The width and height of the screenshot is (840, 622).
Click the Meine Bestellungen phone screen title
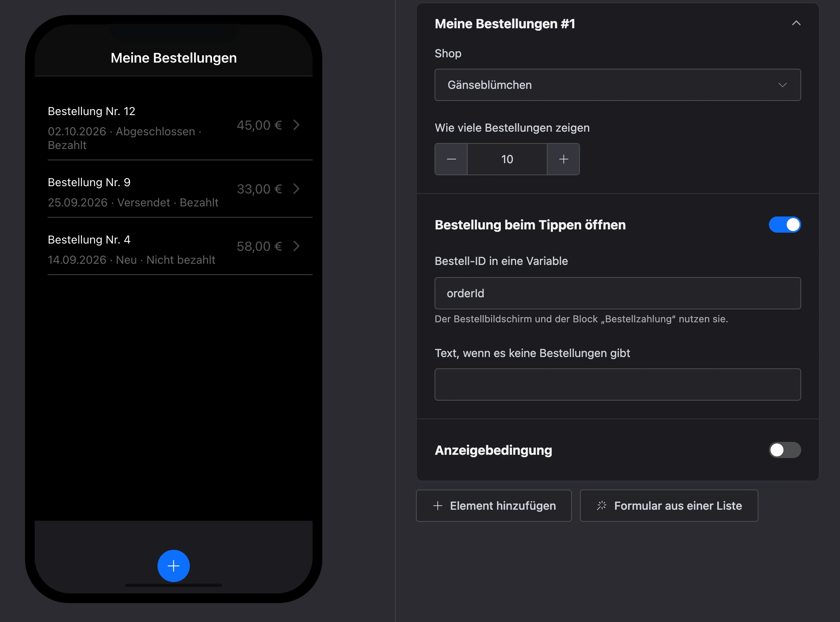(x=174, y=58)
